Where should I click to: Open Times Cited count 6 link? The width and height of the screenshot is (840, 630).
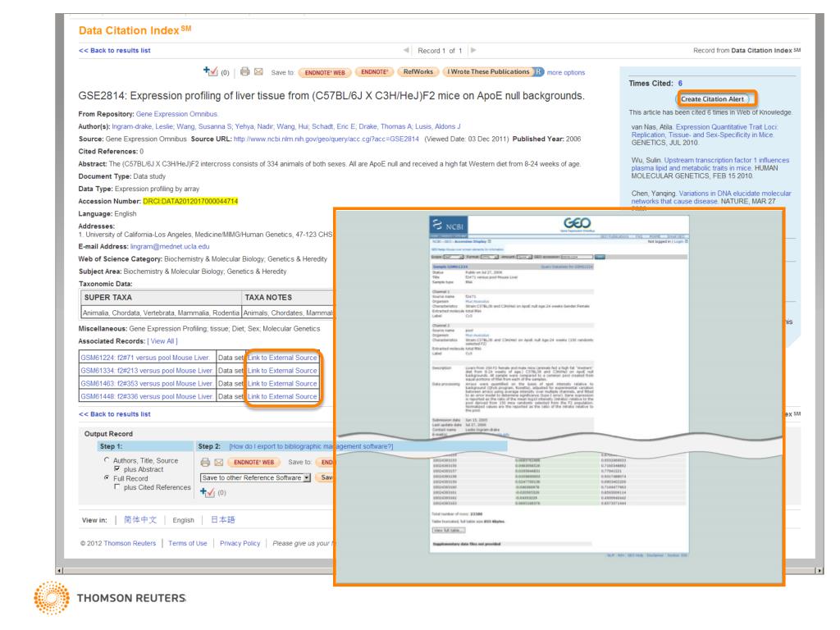coord(680,83)
